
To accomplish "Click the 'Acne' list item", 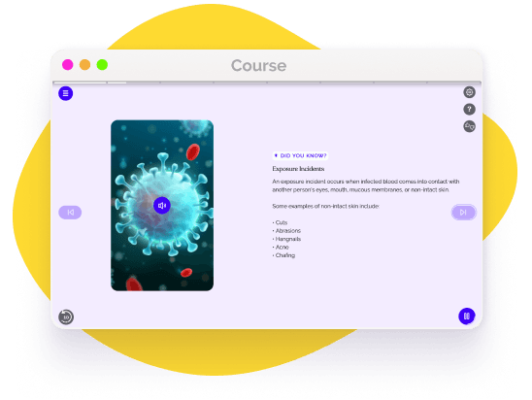I will tap(281, 247).
